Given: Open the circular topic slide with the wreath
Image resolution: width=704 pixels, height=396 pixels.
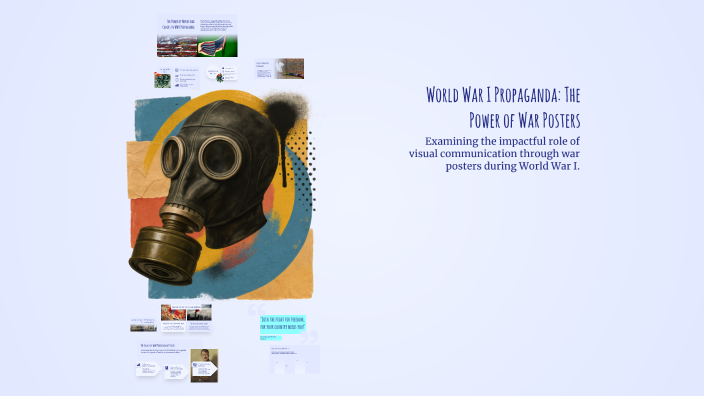Looking at the screenshot, I should tap(222, 74).
